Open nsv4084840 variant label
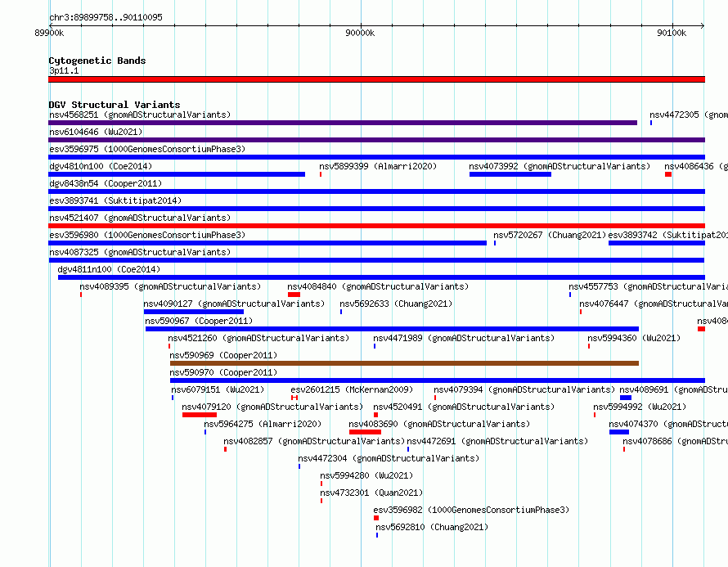 (x=378, y=286)
